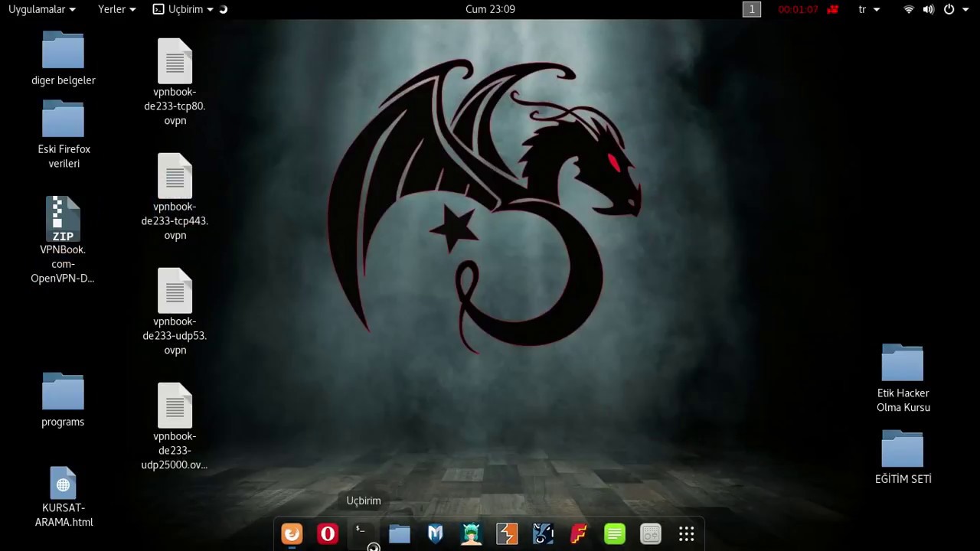Open the Uçbirim app menu

coord(183,9)
